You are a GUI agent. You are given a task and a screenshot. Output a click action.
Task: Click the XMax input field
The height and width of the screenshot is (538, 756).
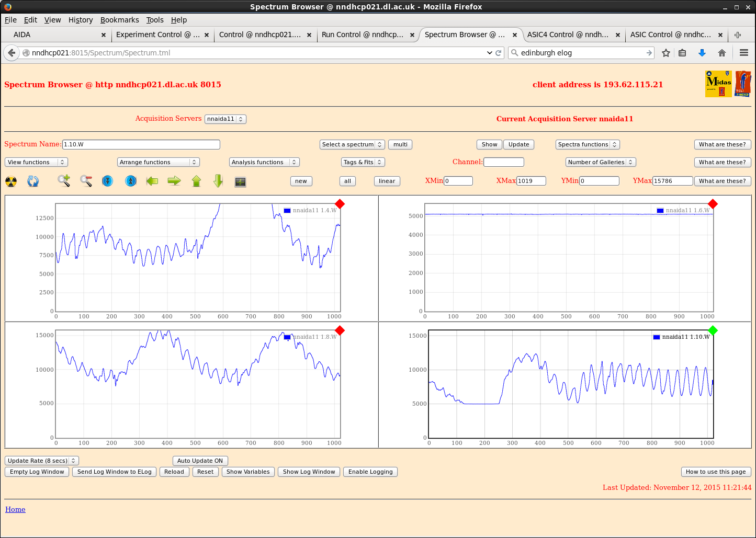531,181
